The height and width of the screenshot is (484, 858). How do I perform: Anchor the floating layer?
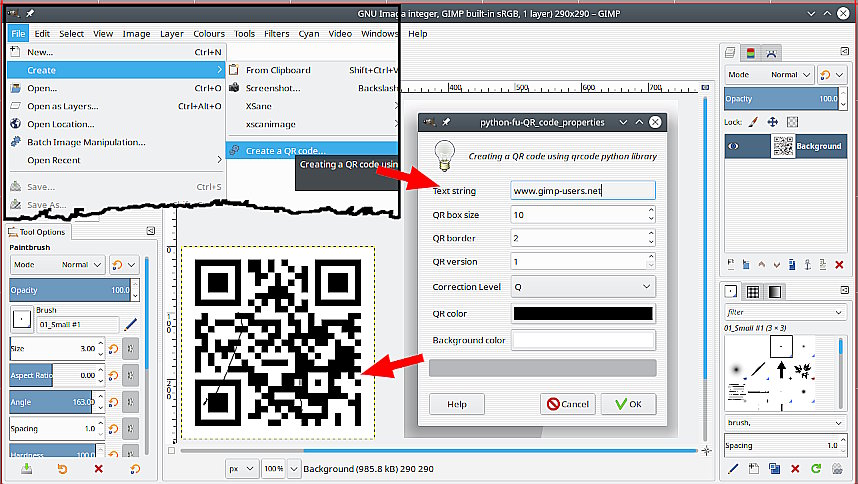[x=808, y=265]
